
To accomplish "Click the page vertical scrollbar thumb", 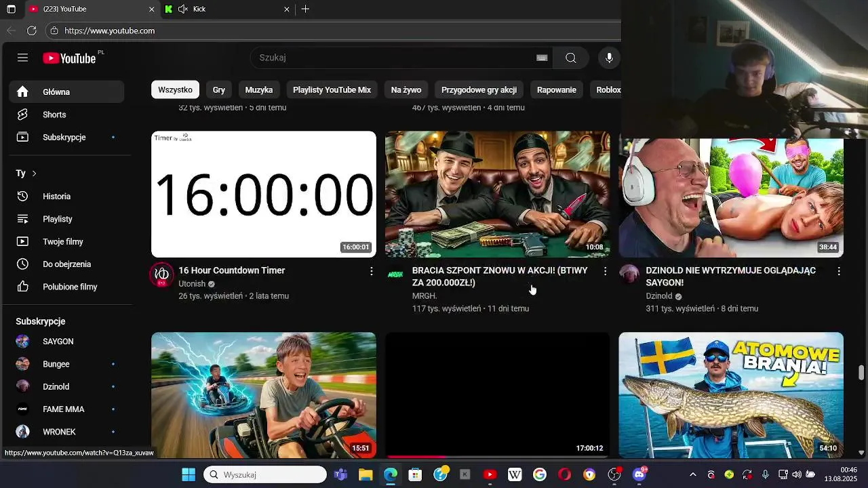I will pyautogui.click(x=861, y=373).
